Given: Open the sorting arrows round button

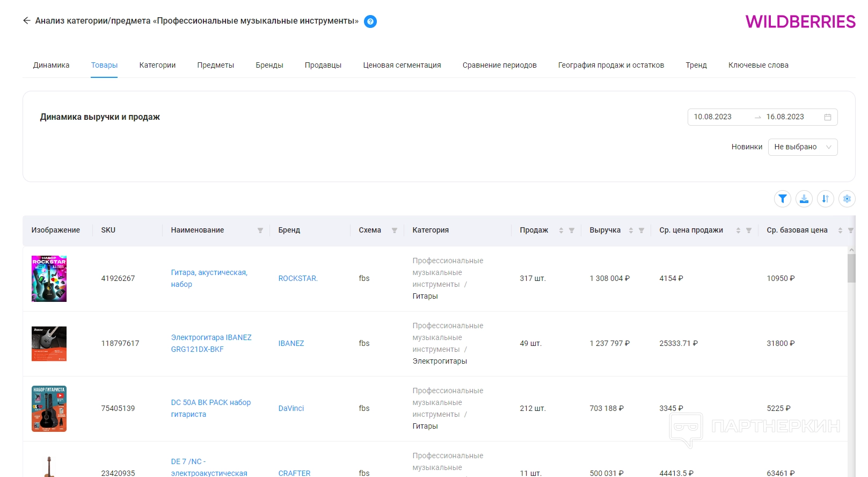Looking at the screenshot, I should [x=825, y=199].
